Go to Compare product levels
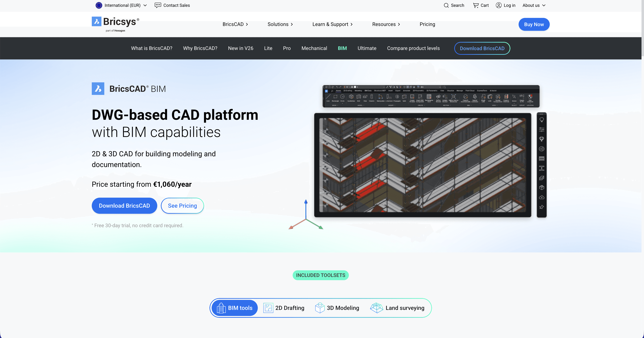The image size is (644, 338). [413, 48]
